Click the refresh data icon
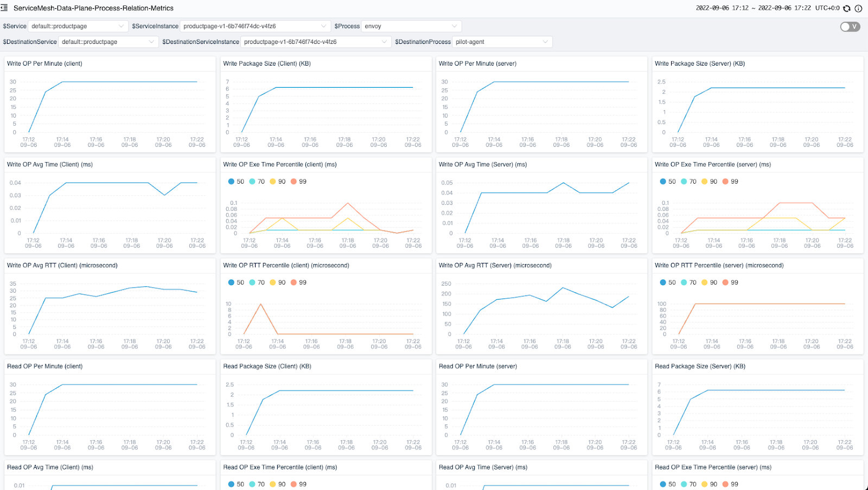The height and width of the screenshot is (490, 868). (847, 8)
